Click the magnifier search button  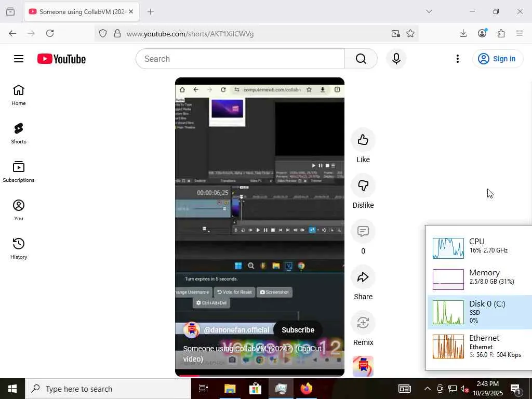click(x=361, y=59)
